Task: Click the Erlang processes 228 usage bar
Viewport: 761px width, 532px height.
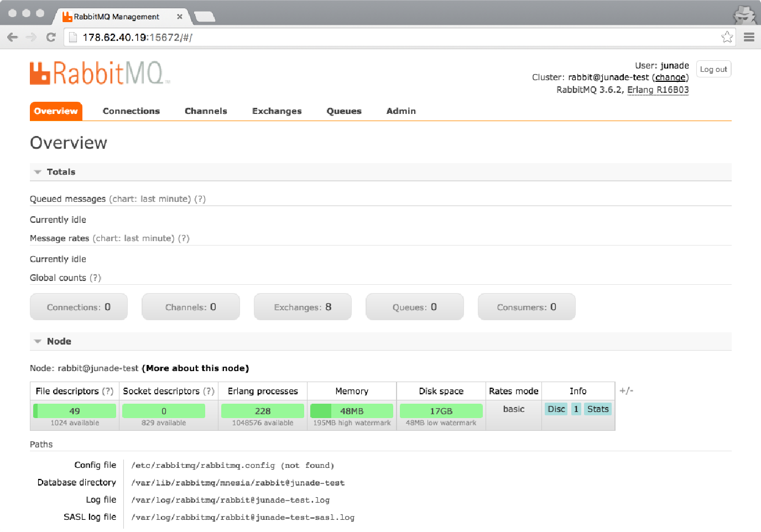Action: (263, 411)
